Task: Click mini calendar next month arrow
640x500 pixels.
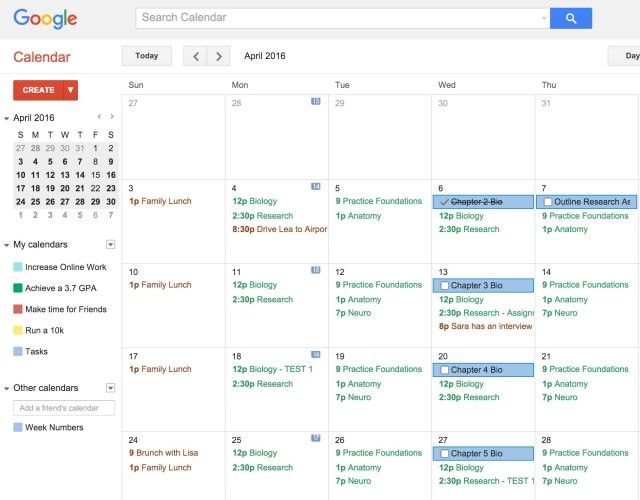Action: [112, 117]
